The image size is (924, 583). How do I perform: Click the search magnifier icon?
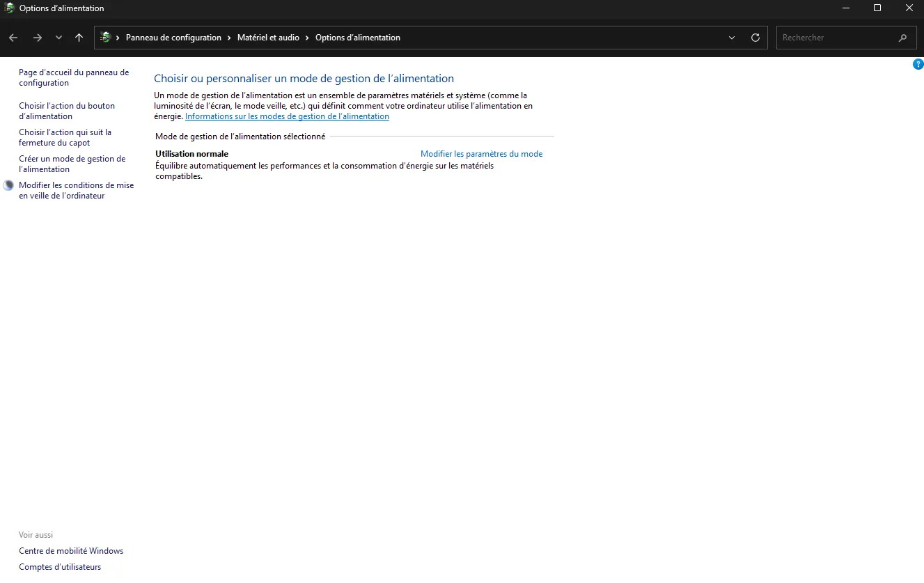902,38
